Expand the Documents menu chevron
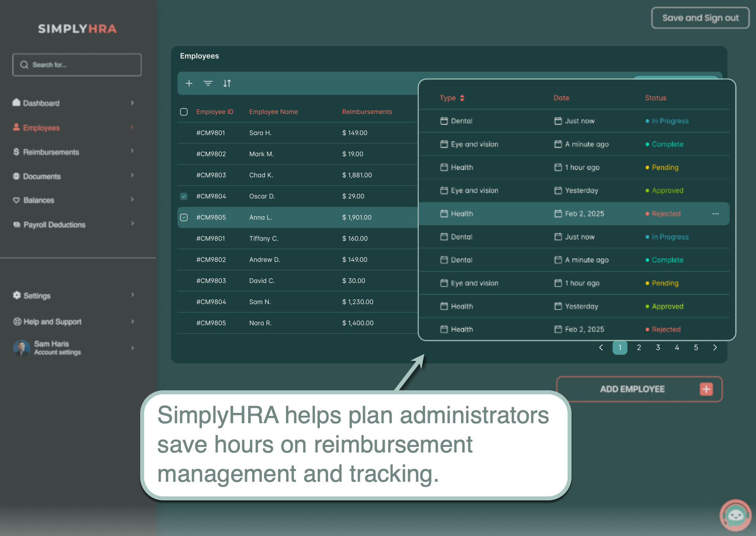 [x=132, y=175]
